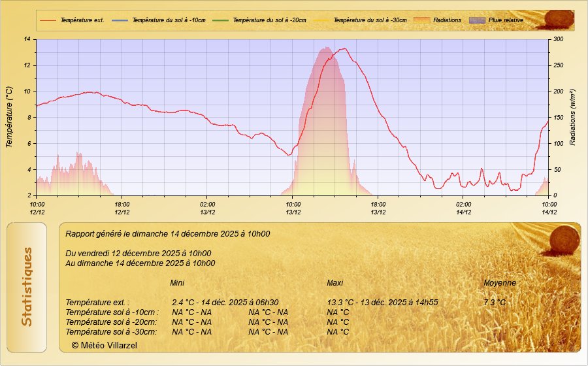The width and height of the screenshot is (588, 366).
Task: Click the green line marker for sol à -20cm
Action: tap(221, 20)
